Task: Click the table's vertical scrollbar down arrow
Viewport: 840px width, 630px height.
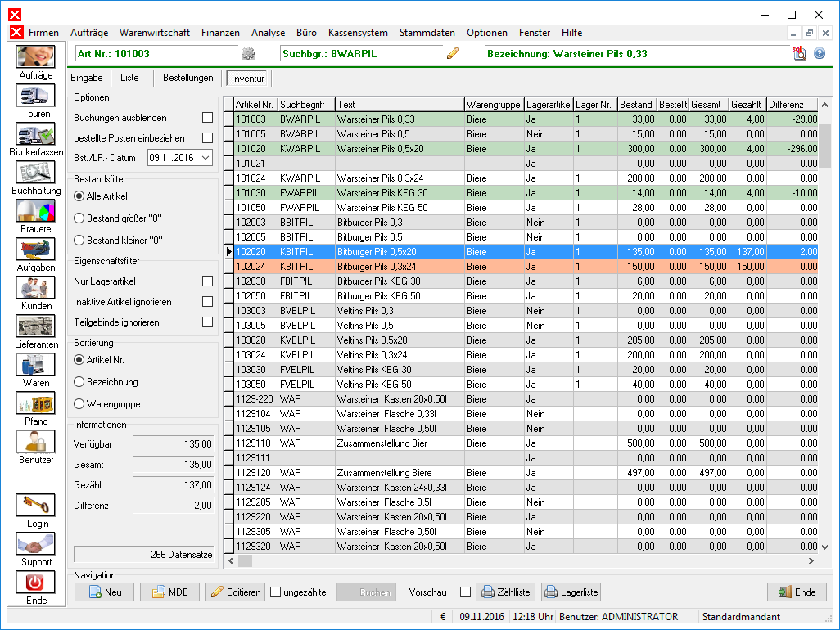Action: point(825,547)
